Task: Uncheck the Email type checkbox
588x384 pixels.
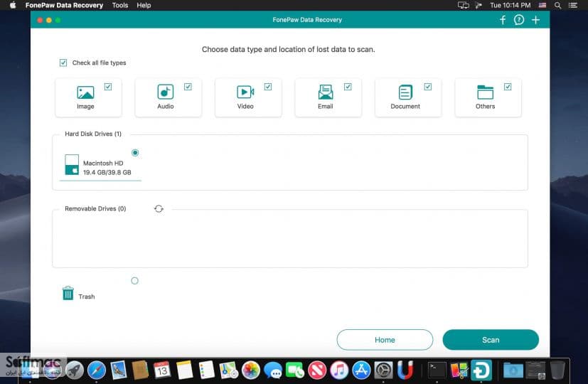Action: (x=348, y=87)
